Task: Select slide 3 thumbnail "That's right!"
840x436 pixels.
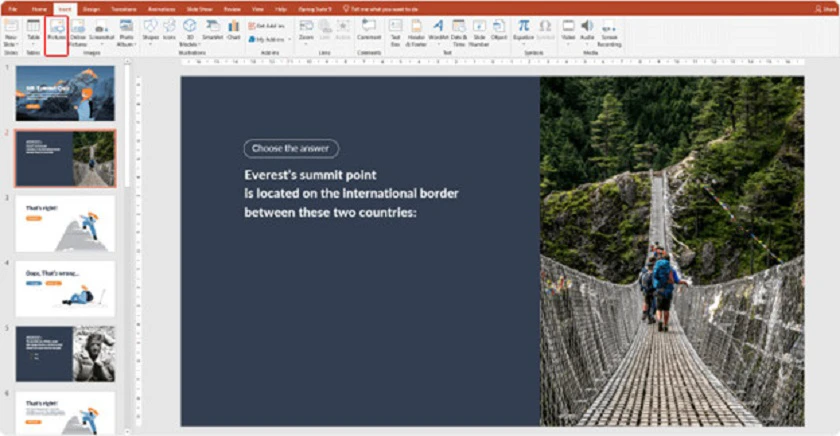Action: (65, 224)
